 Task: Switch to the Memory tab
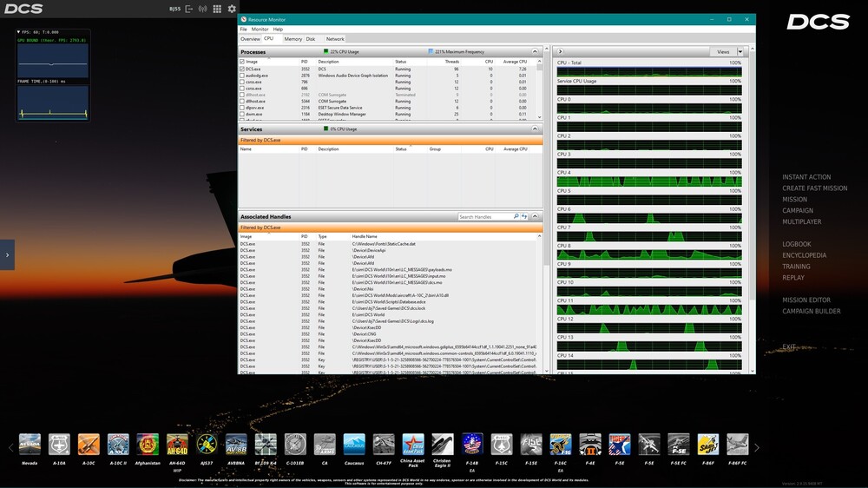coord(293,39)
